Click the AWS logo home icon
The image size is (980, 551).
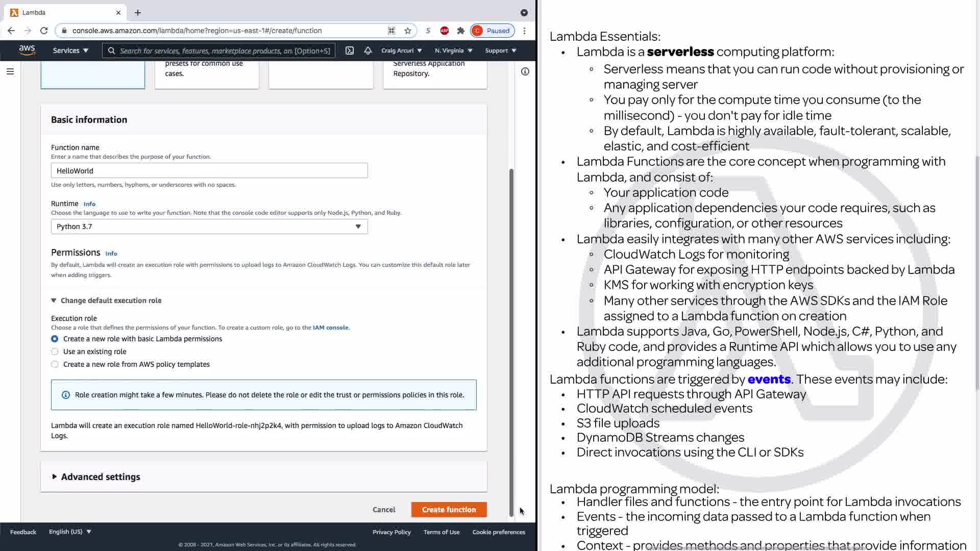[x=27, y=50]
